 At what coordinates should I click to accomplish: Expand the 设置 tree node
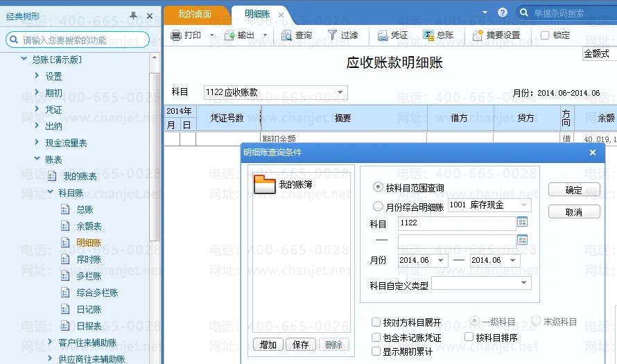(37, 75)
